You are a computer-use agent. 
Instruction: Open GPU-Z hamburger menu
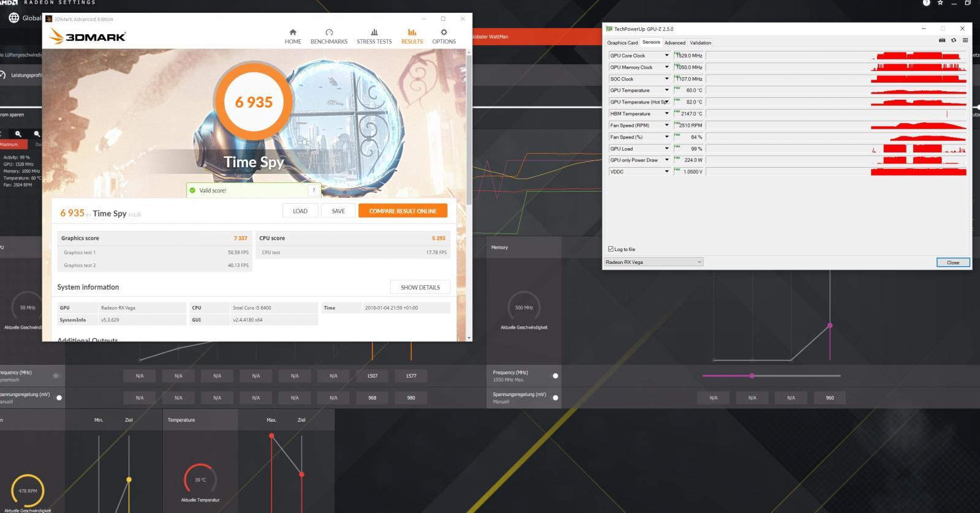tap(965, 40)
